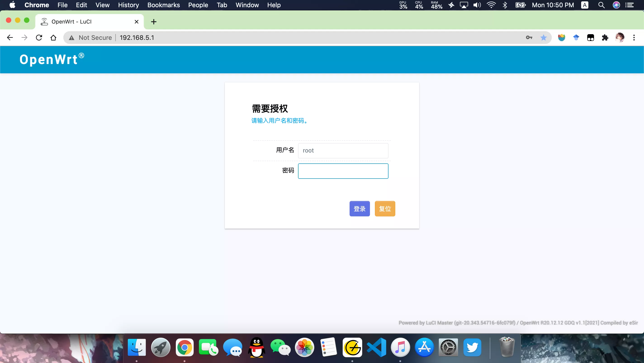The image size is (644, 363).
Task: Click the address bar URL 192.168.5.1
Action: pyautogui.click(x=137, y=38)
